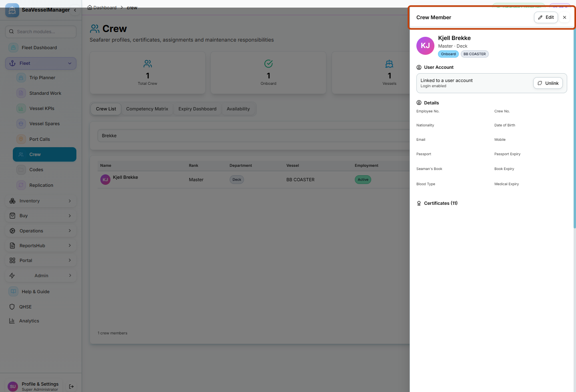The image size is (576, 392).
Task: Click the SU profile avatar
Action: (13, 386)
